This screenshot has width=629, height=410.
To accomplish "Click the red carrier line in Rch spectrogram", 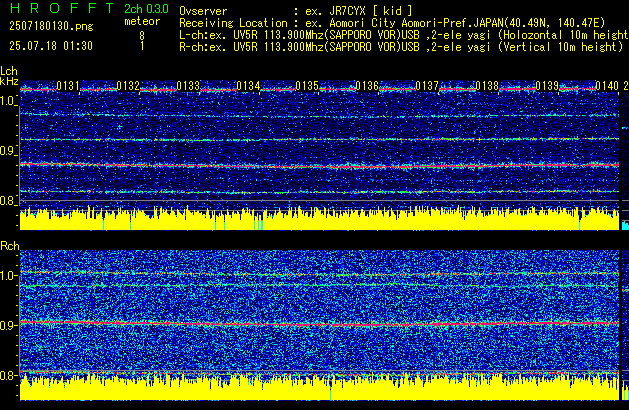I will pos(319,323).
